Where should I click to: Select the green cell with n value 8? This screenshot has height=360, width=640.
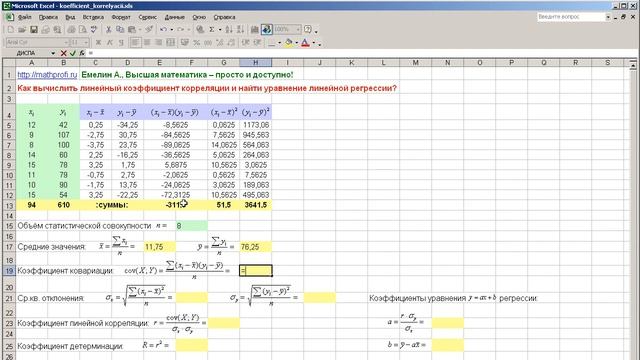pyautogui.click(x=191, y=226)
